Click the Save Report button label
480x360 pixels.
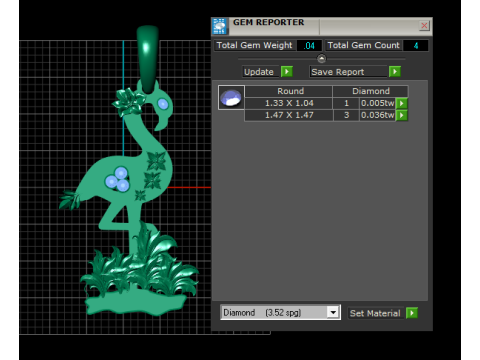[x=348, y=72]
